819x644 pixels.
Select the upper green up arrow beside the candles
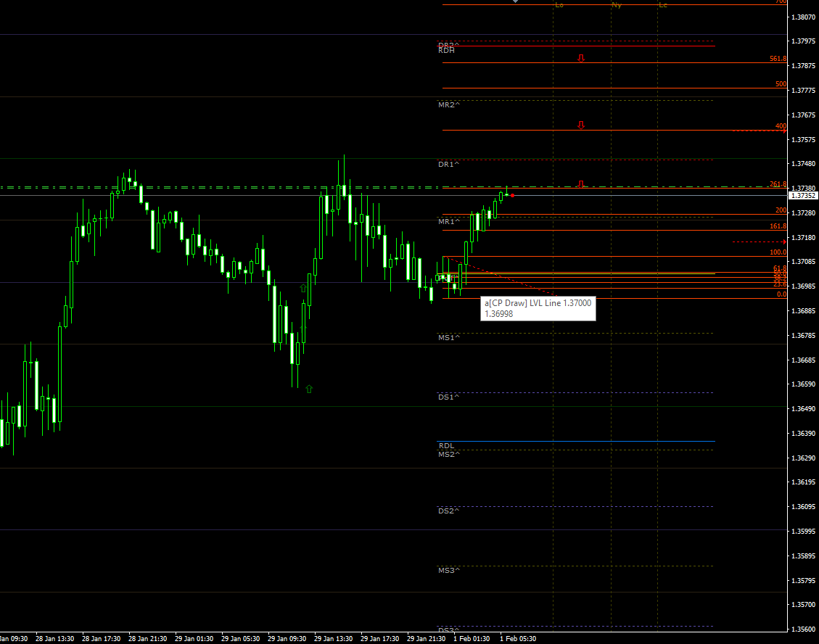click(303, 288)
